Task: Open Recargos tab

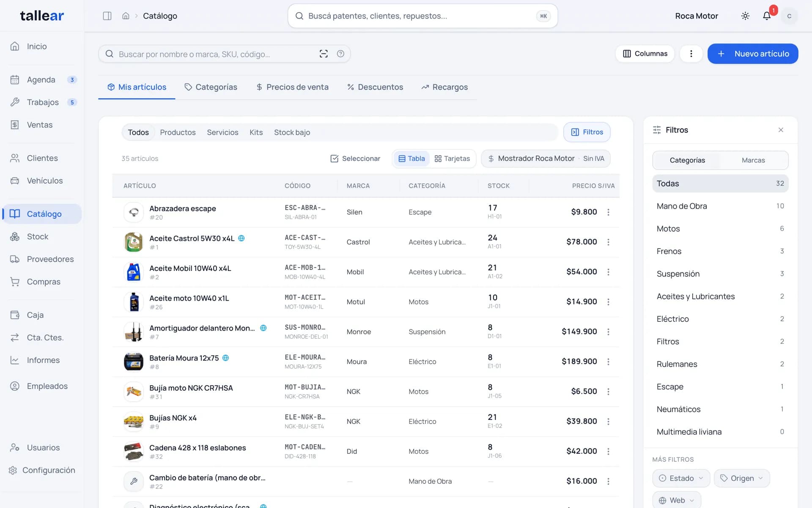Action: click(x=444, y=87)
